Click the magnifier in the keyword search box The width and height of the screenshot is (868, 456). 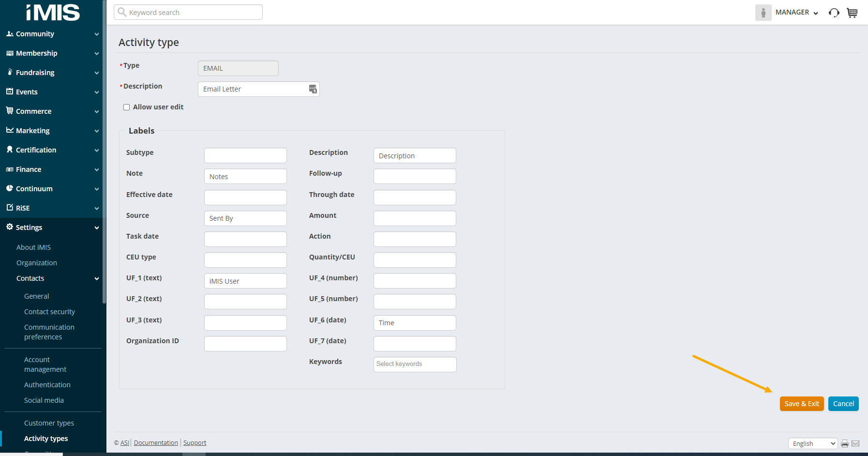click(x=122, y=12)
